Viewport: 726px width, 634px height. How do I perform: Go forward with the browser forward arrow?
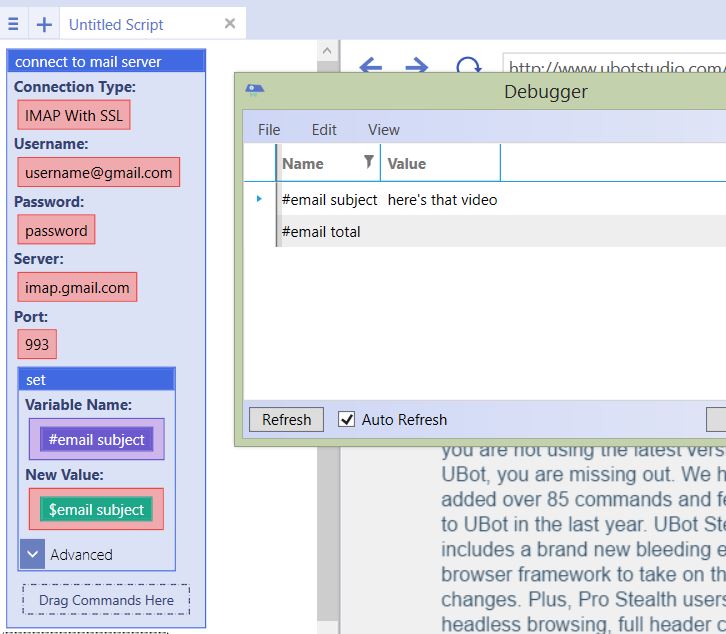pyautogui.click(x=416, y=64)
